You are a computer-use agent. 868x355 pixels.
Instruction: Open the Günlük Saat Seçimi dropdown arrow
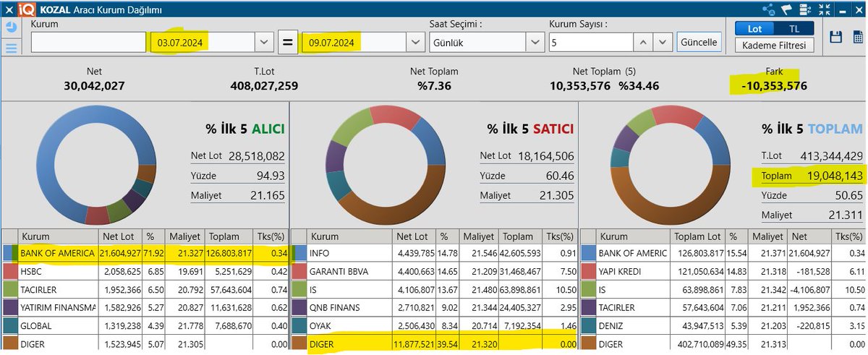pos(535,42)
